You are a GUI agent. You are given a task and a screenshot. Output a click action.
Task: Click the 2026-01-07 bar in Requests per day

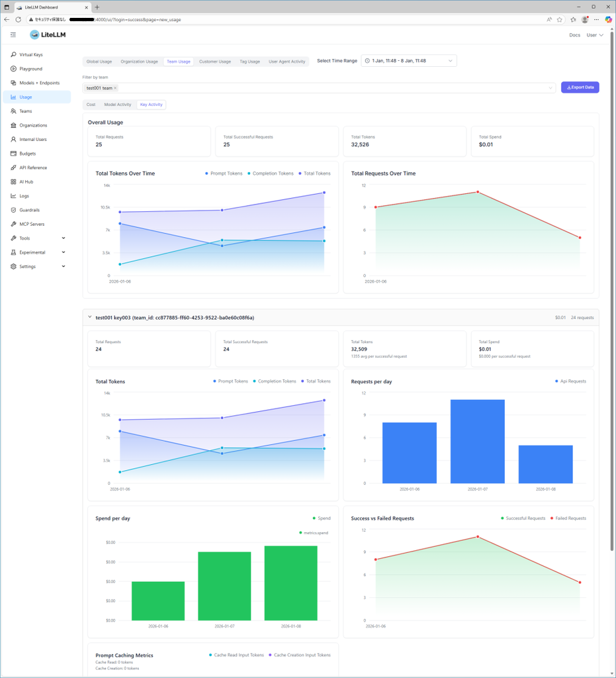click(477, 441)
